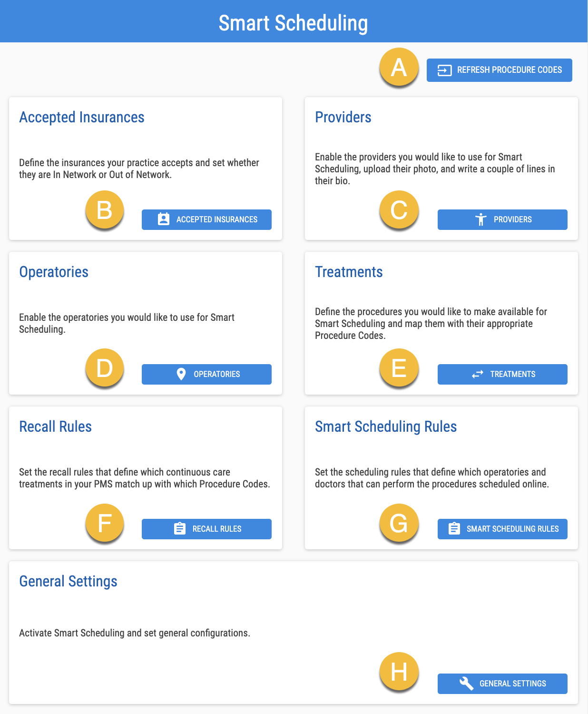Open the Providers settings button
The image size is (588, 714).
pos(502,219)
